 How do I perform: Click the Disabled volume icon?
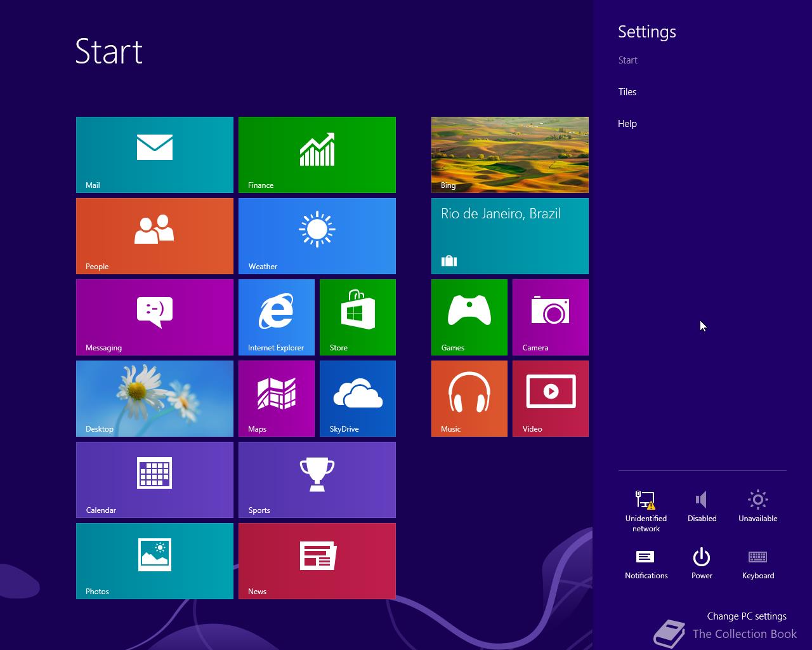tap(702, 505)
